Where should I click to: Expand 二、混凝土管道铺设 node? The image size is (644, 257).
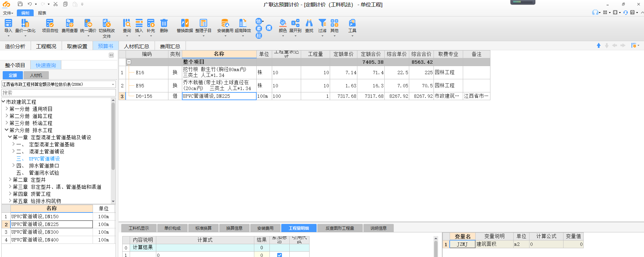pyautogui.click(x=13, y=151)
